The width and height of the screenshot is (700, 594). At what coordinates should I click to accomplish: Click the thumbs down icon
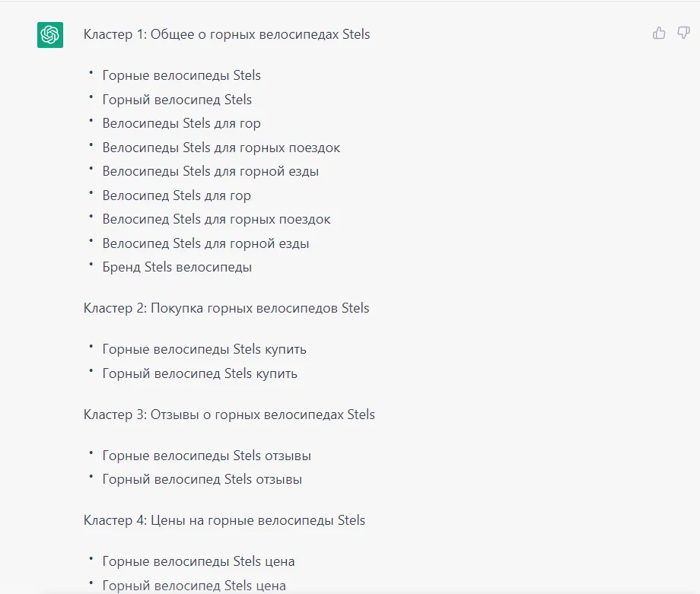[x=683, y=33]
